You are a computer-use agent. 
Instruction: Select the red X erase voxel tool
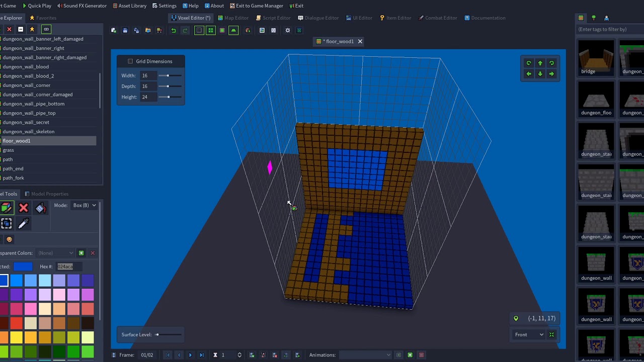click(23, 208)
